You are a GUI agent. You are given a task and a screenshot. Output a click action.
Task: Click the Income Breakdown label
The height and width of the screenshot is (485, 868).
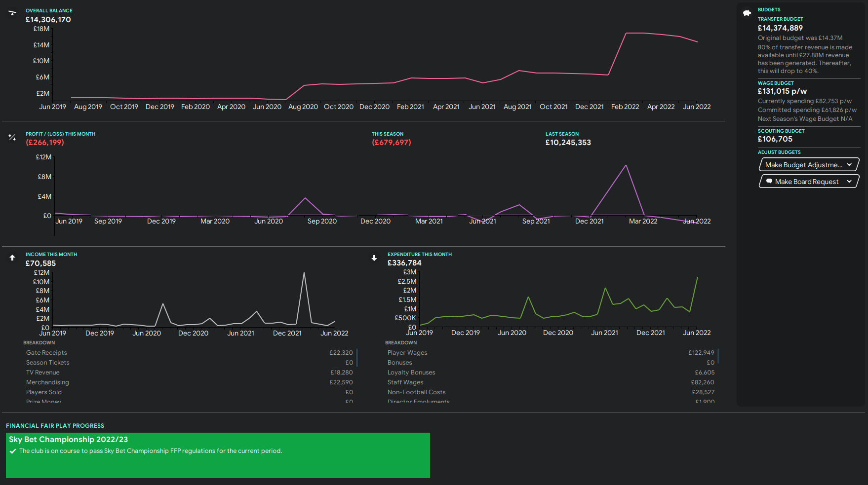[x=39, y=343]
